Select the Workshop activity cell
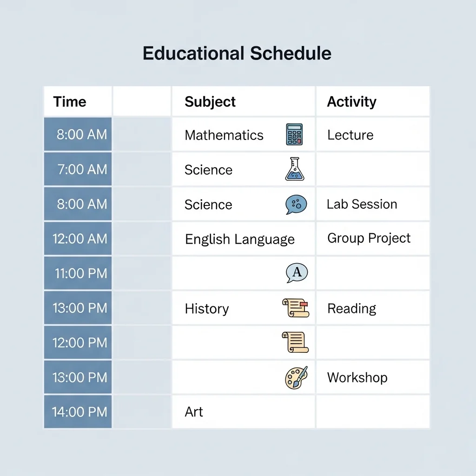The width and height of the screenshot is (476, 476). pyautogui.click(x=373, y=377)
